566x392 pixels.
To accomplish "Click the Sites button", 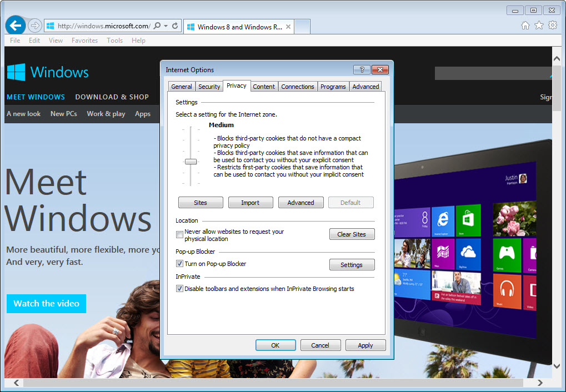I will pyautogui.click(x=201, y=203).
